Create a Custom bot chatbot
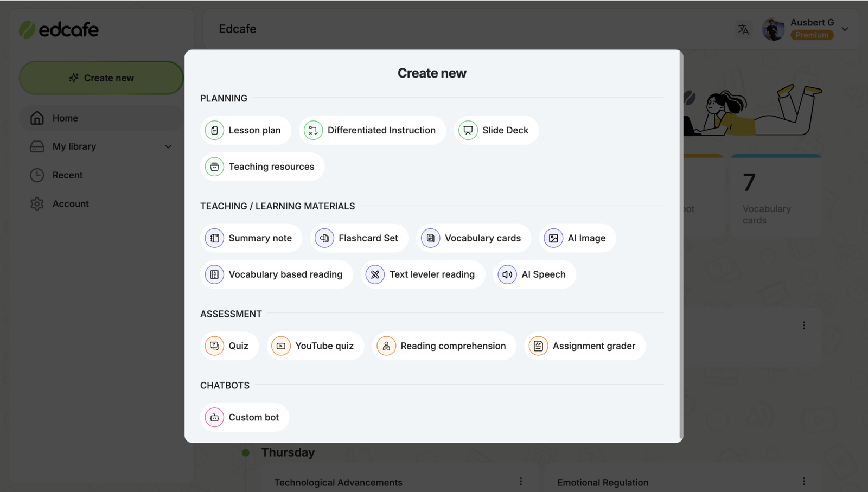 pyautogui.click(x=244, y=417)
